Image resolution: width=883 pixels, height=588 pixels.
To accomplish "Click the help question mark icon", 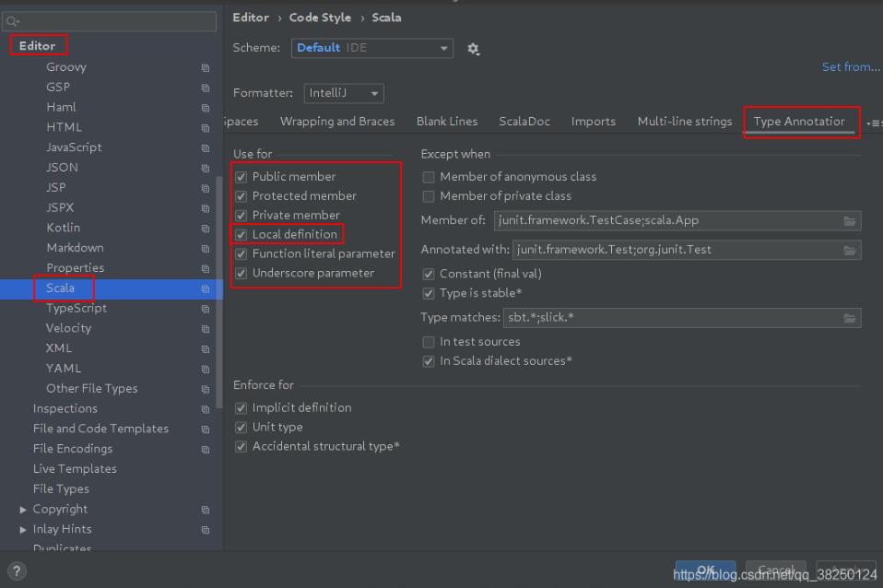I will (x=16, y=570).
